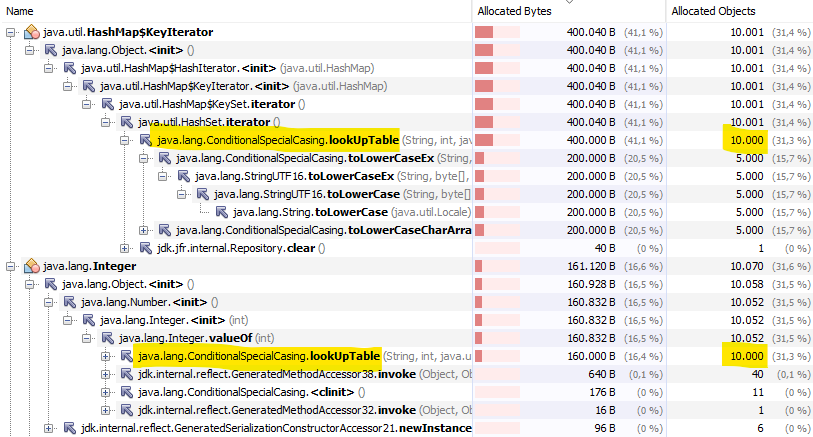Click the method icon beside Repository.clear
This screenshot has width=813, height=437.
pyautogui.click(x=145, y=248)
